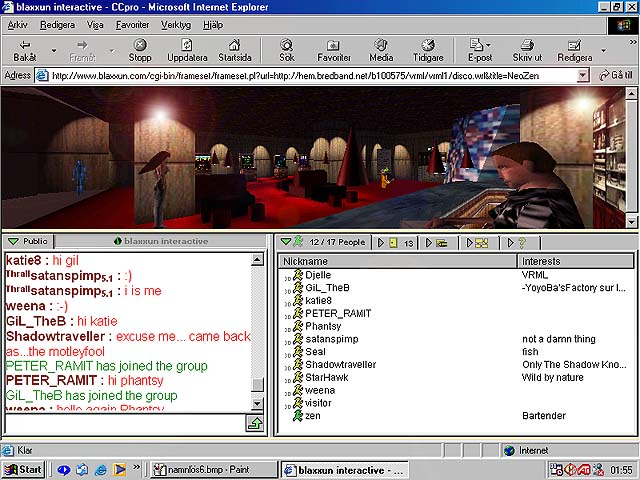Sort by Interests column header
The width and height of the screenshot is (640, 480).
[576, 261]
